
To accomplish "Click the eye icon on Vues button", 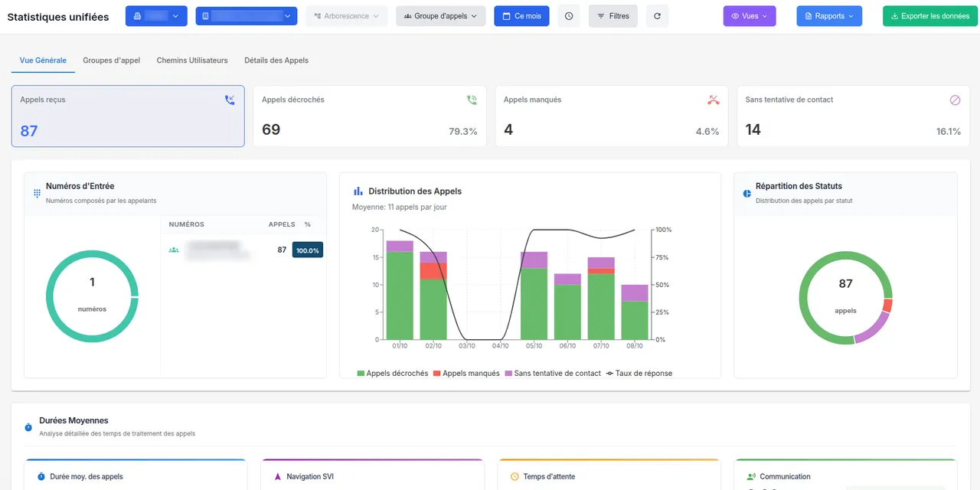I will pos(735,16).
